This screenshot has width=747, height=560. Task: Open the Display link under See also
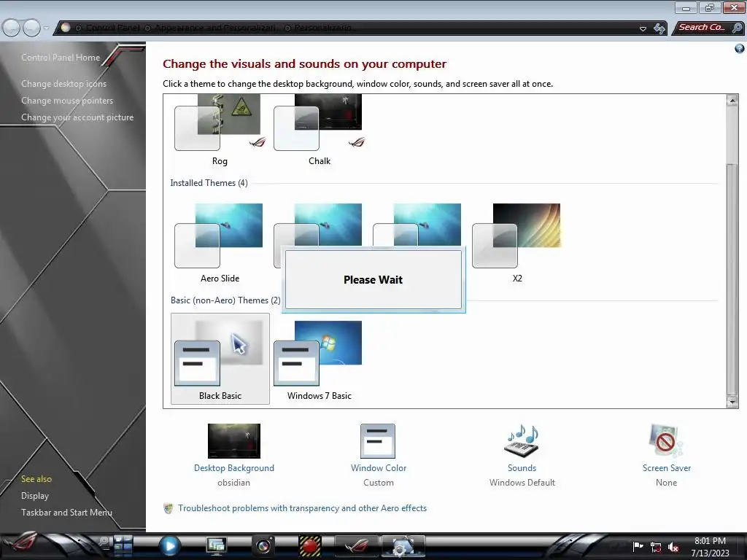[x=35, y=496]
